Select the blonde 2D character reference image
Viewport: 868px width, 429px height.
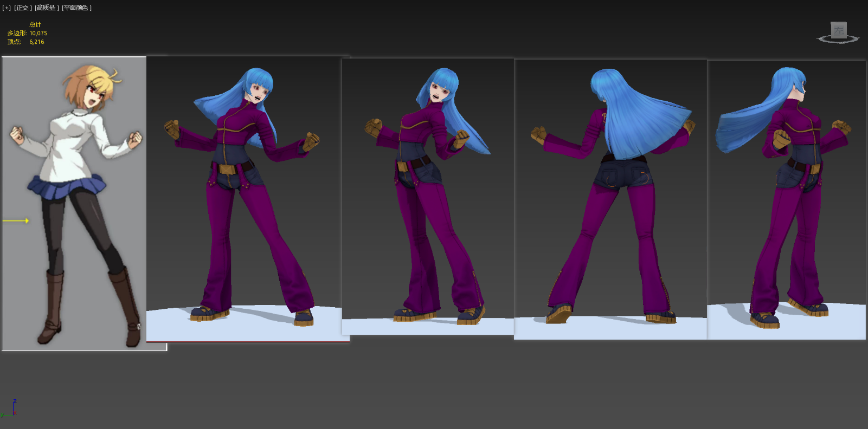coord(74,204)
